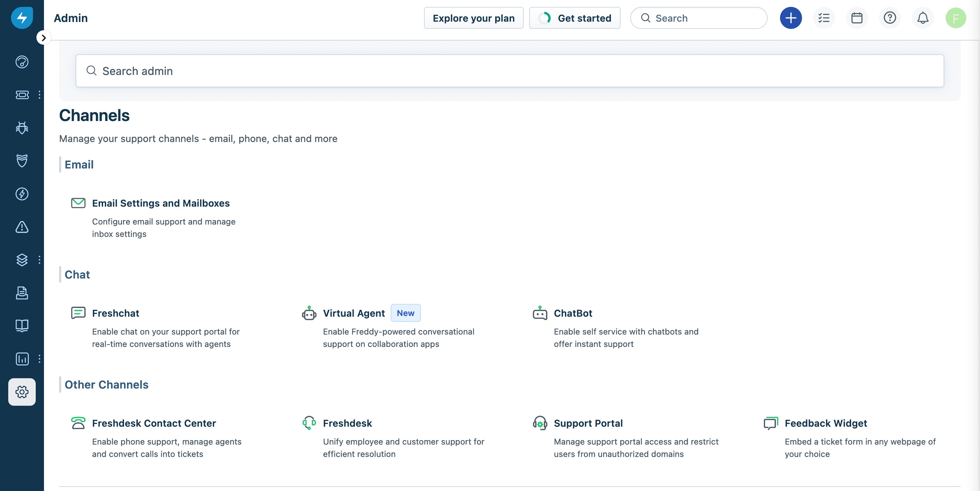Image resolution: width=980 pixels, height=491 pixels.
Task: Click the Other Channels section heading
Action: (x=106, y=384)
